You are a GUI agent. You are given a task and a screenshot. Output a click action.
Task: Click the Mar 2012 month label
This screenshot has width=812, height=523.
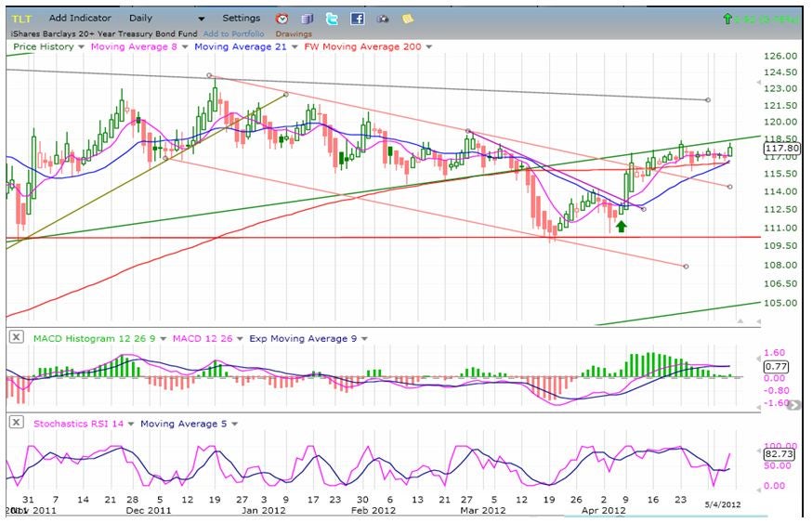point(483,510)
